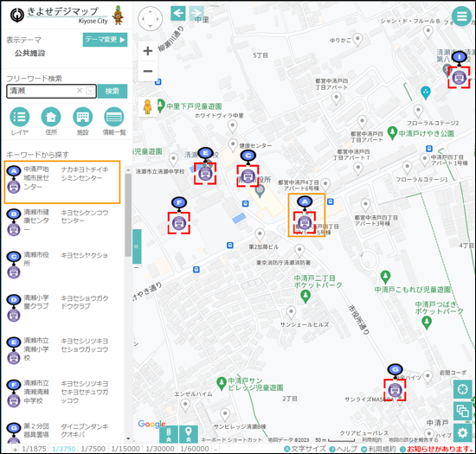Click the 東京消防庁清瀬消防署 map pin
476x454 pixels.
coord(299,251)
